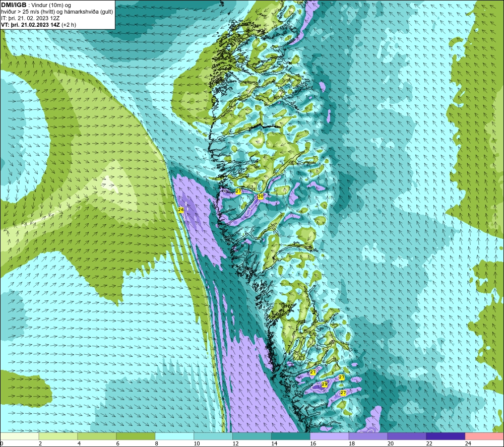Click the legend scale value 16
Image resolution: width=504 pixels, height=447 pixels.
tap(313, 443)
